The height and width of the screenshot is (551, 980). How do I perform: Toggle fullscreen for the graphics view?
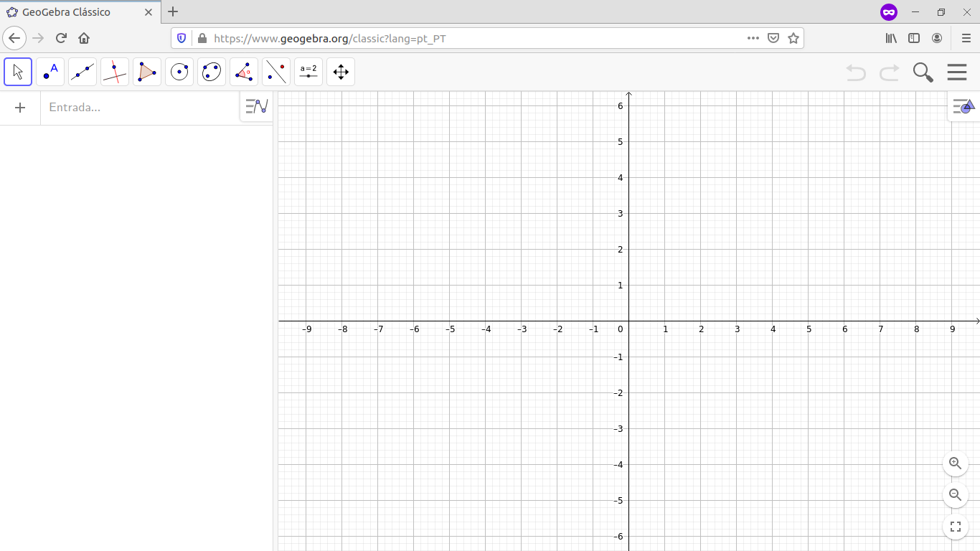[x=956, y=527]
